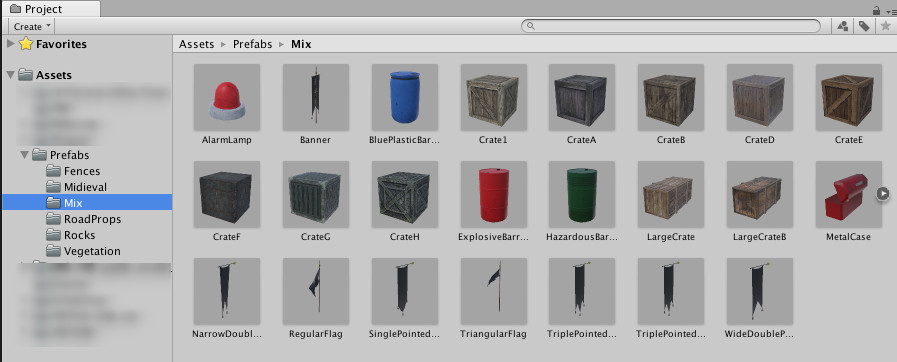The height and width of the screenshot is (362, 897).
Task: Open the RoadProps folder
Action: [x=92, y=219]
